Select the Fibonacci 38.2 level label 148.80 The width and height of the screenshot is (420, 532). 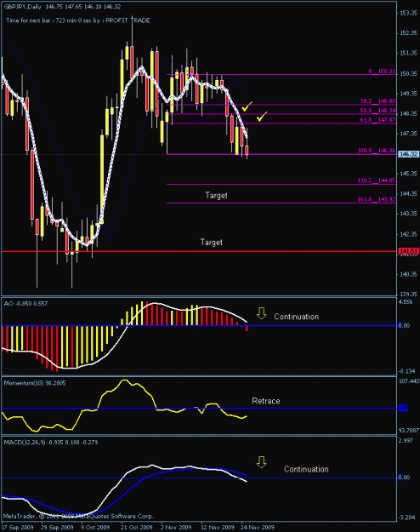(x=377, y=101)
